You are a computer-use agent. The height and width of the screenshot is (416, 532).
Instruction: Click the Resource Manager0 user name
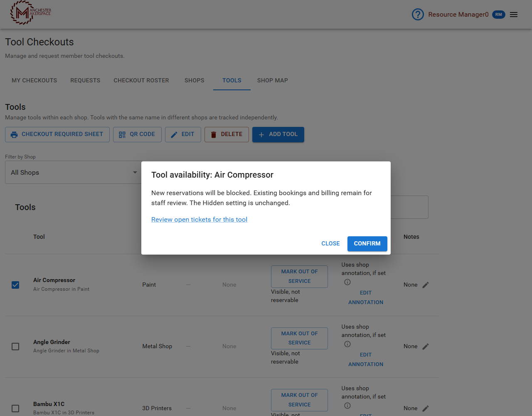click(458, 15)
